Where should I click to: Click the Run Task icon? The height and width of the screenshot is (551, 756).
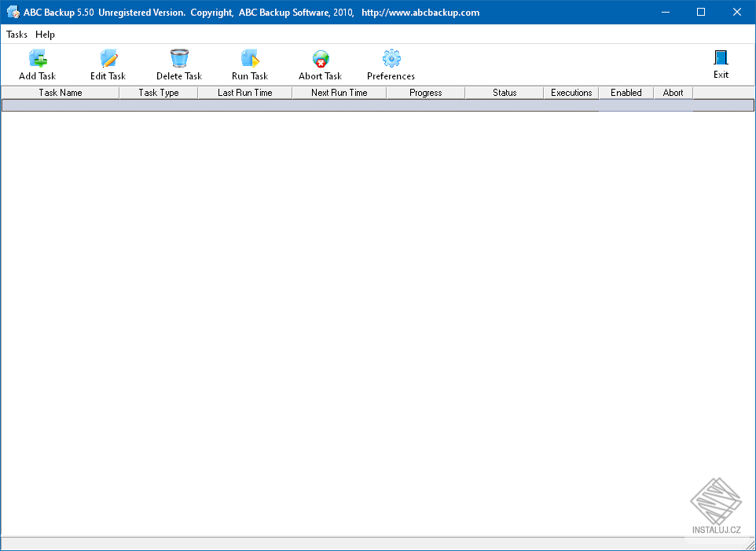pos(249,57)
